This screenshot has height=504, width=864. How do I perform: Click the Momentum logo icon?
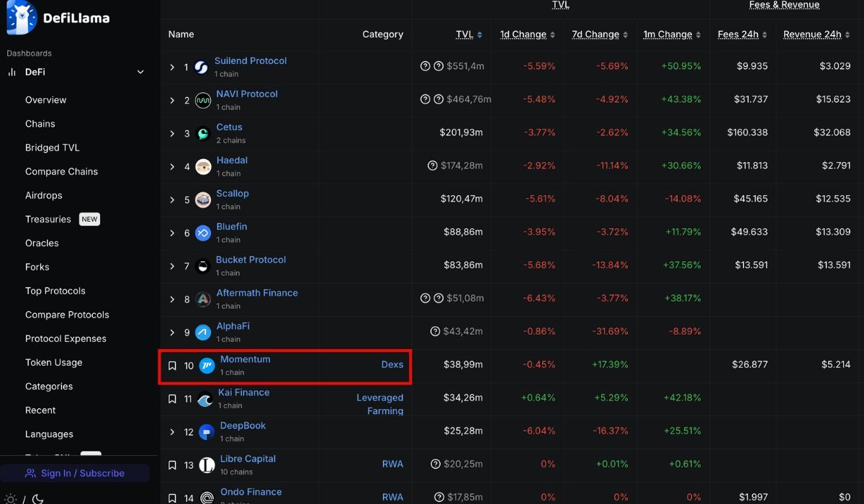click(207, 366)
